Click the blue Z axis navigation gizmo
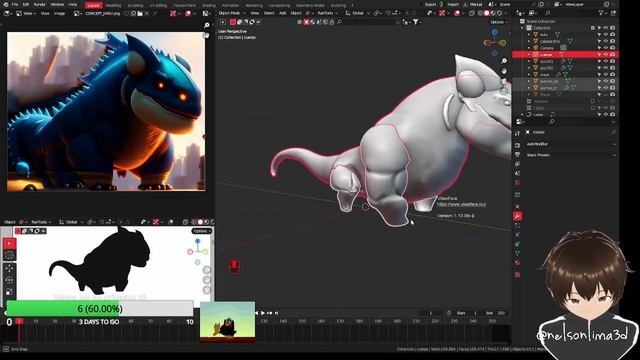 [x=495, y=32]
